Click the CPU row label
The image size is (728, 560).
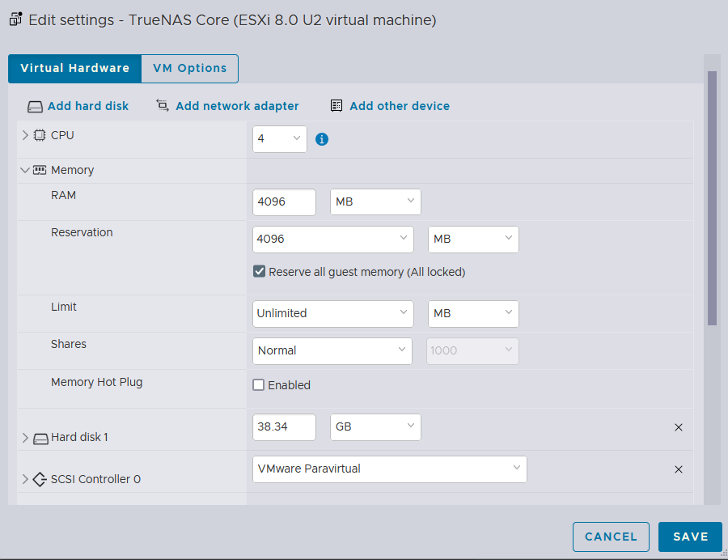coord(62,135)
